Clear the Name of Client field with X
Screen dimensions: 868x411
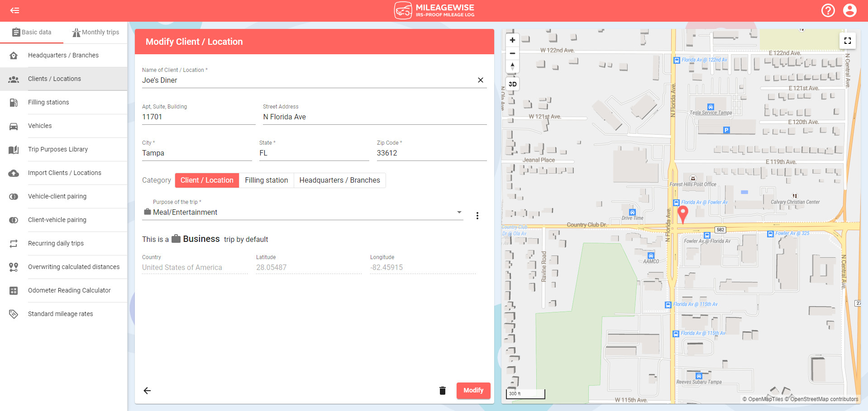click(480, 80)
